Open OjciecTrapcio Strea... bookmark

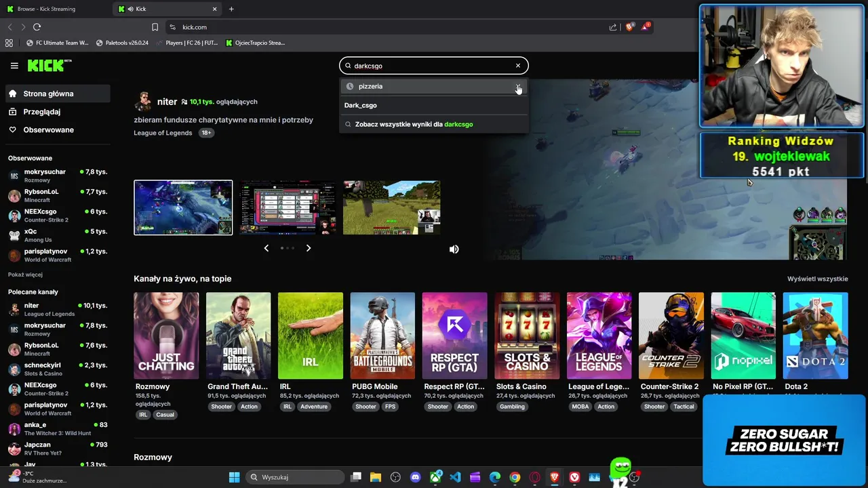click(256, 43)
